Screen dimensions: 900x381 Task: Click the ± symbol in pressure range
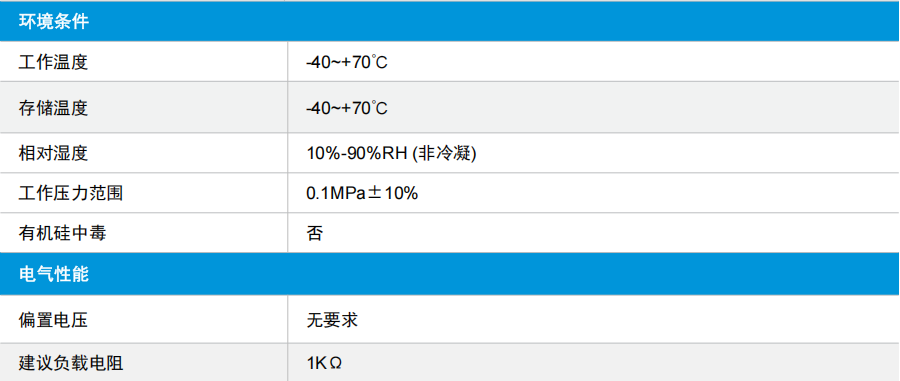pos(375,194)
